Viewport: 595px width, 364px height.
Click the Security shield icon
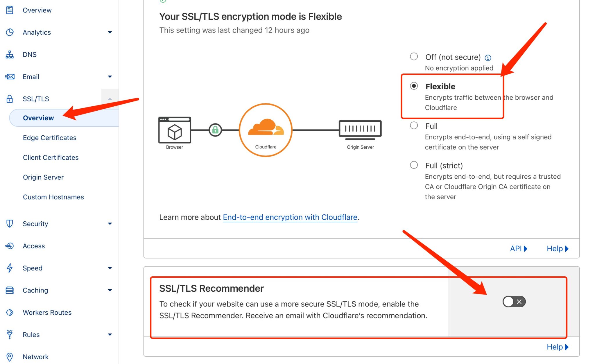[10, 224]
